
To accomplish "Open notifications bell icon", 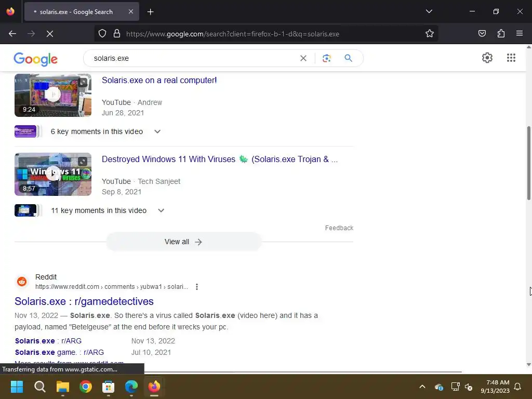I will [518, 387].
